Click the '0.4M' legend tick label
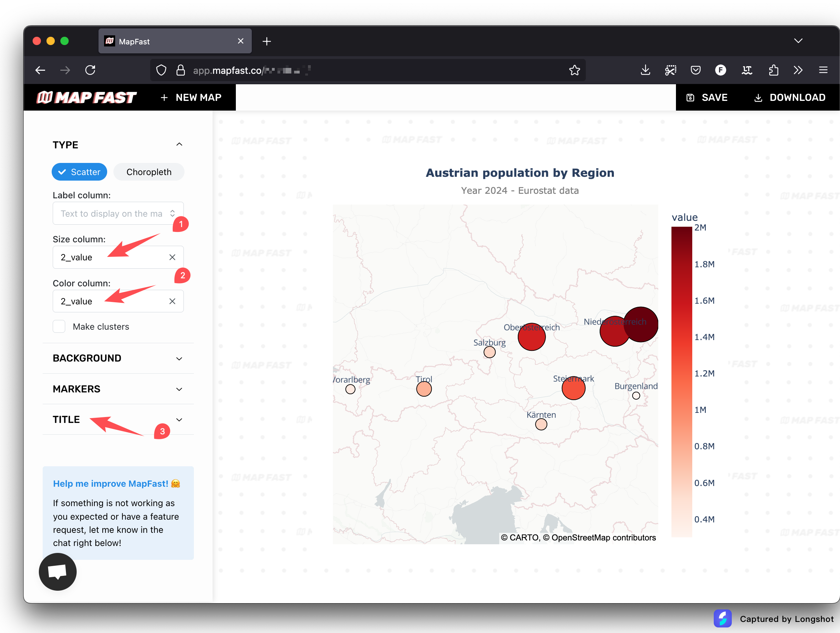The image size is (840, 633). tap(704, 519)
